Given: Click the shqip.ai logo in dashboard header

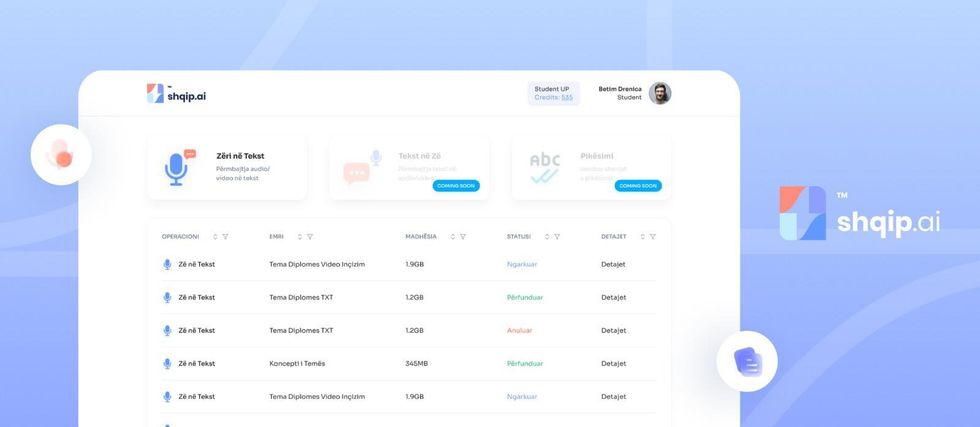Looking at the screenshot, I should tap(176, 94).
